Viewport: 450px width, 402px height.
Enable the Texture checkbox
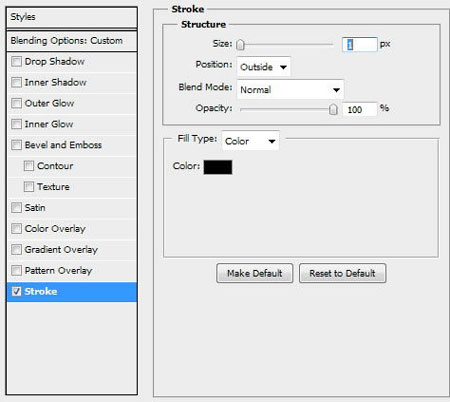click(29, 187)
